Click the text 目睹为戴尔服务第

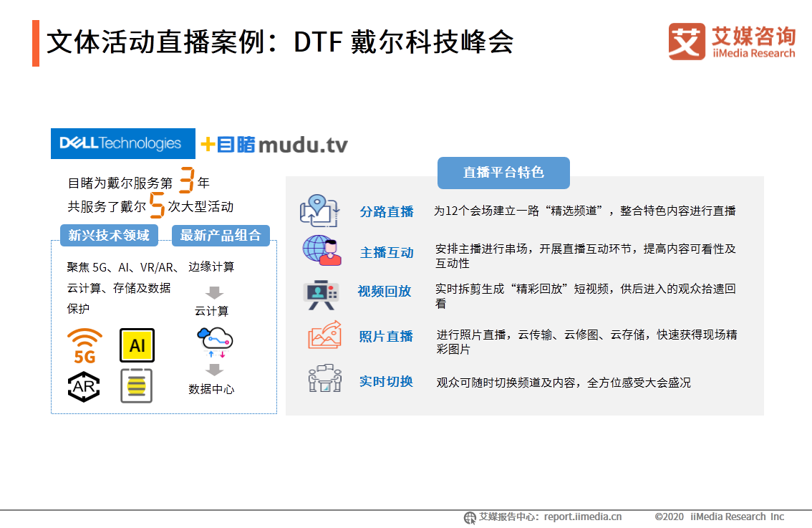click(x=120, y=183)
